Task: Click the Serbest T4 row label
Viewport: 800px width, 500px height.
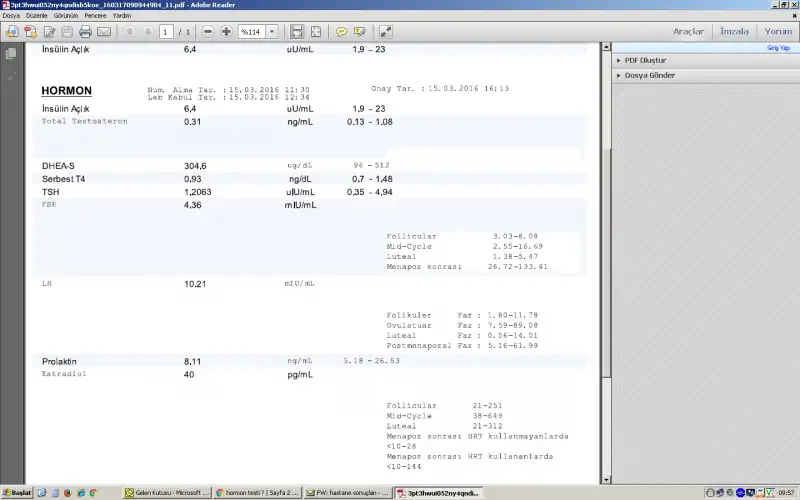Action: [x=63, y=179]
